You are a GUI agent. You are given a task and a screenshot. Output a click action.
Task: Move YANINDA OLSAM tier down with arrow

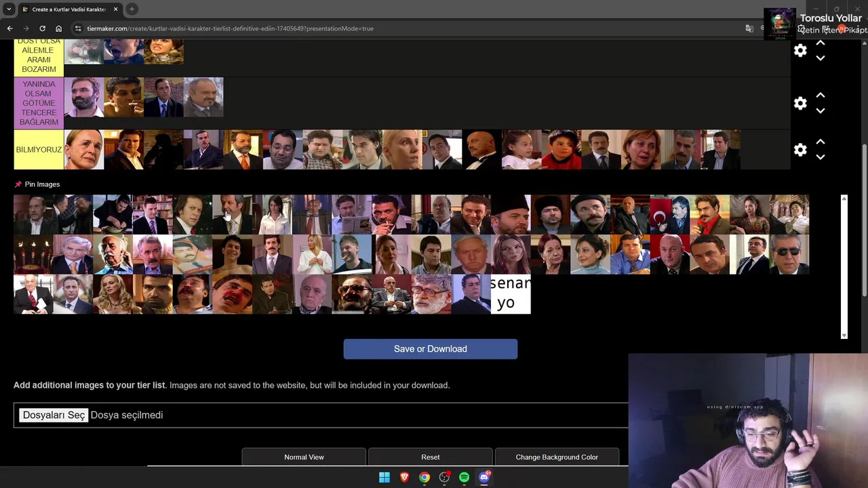820,110
